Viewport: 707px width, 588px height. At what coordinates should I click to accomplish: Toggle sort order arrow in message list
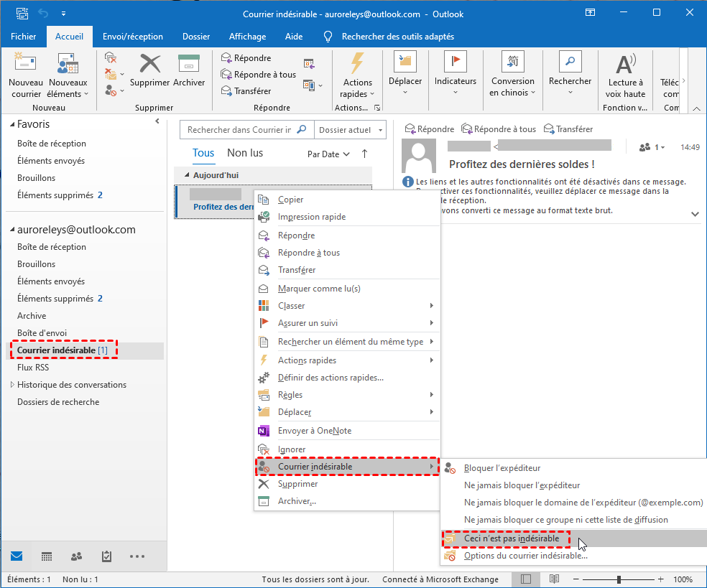pos(364,154)
